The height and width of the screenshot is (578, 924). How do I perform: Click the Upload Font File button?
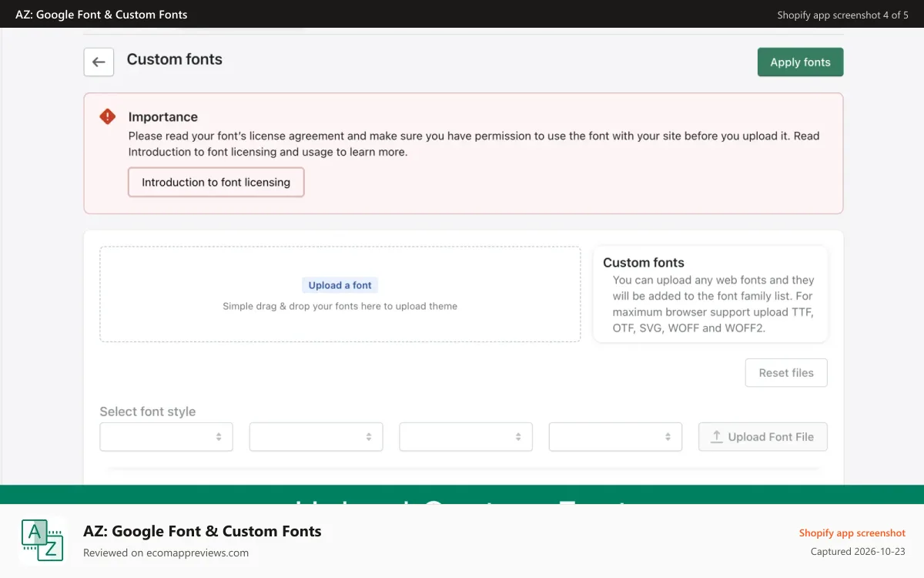tap(762, 437)
